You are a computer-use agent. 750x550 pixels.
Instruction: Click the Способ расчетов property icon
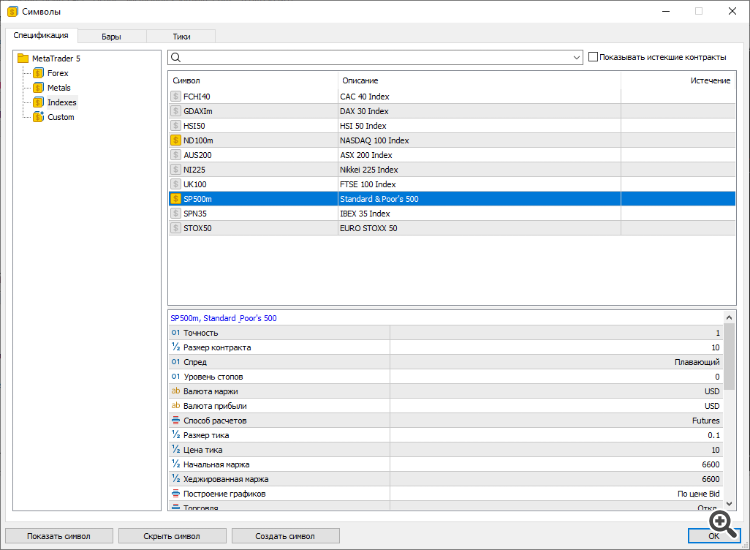[176, 420]
